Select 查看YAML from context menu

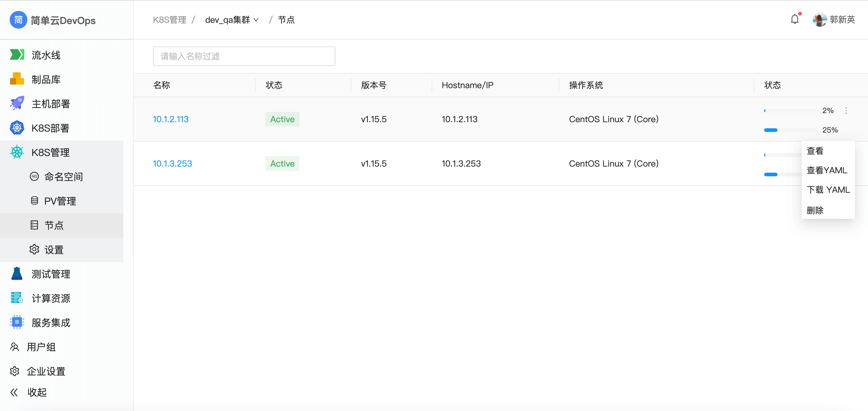(x=827, y=170)
